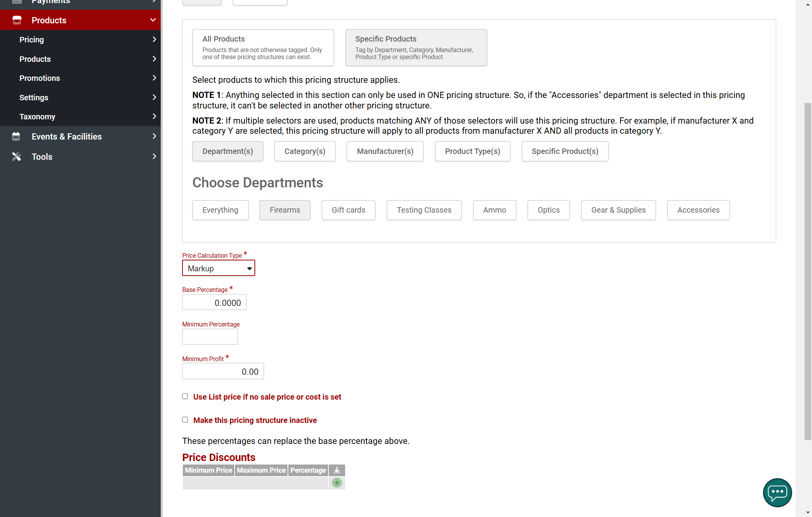Viewport: 812px width, 517px height.
Task: Click the Products storefront icon in sidebar
Action: [17, 20]
